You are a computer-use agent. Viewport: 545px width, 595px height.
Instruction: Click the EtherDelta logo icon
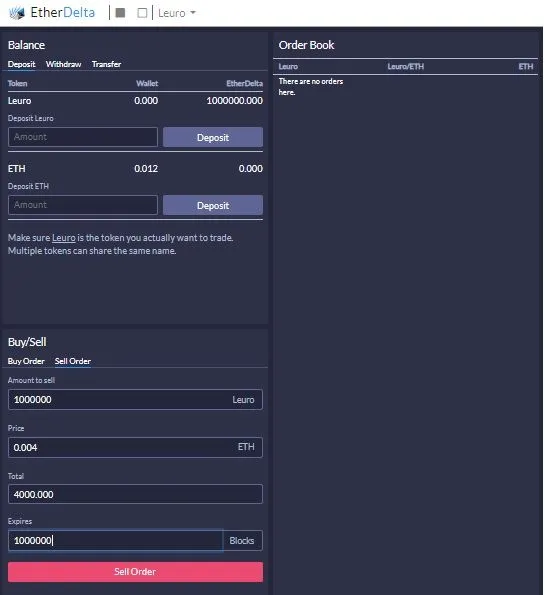[x=17, y=13]
